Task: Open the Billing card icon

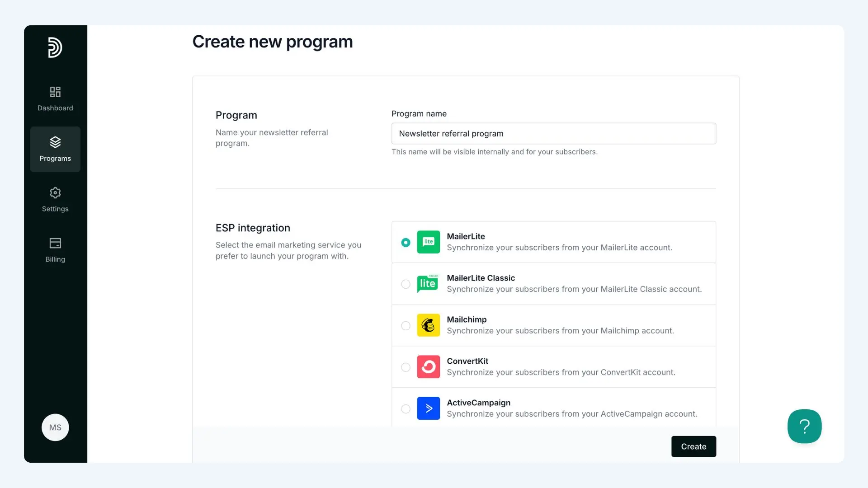Action: pos(55,243)
